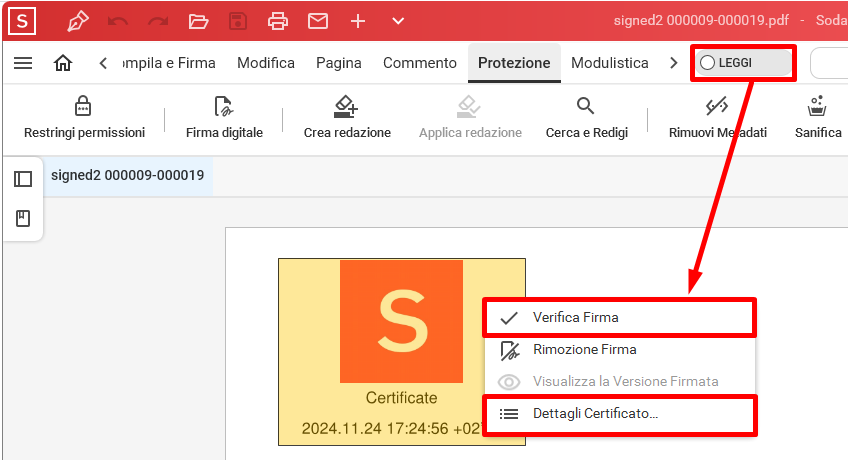This screenshot has height=460, width=848.
Task: Open the Modulistica tab
Action: click(610, 63)
